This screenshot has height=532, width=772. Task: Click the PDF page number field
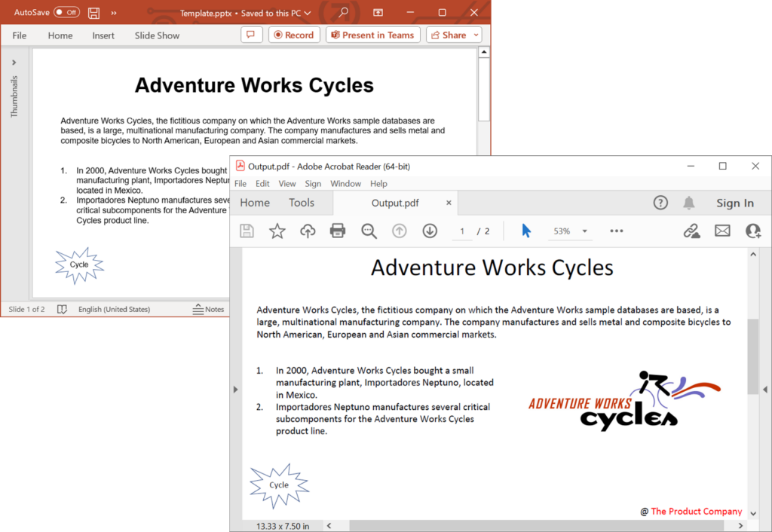point(461,231)
